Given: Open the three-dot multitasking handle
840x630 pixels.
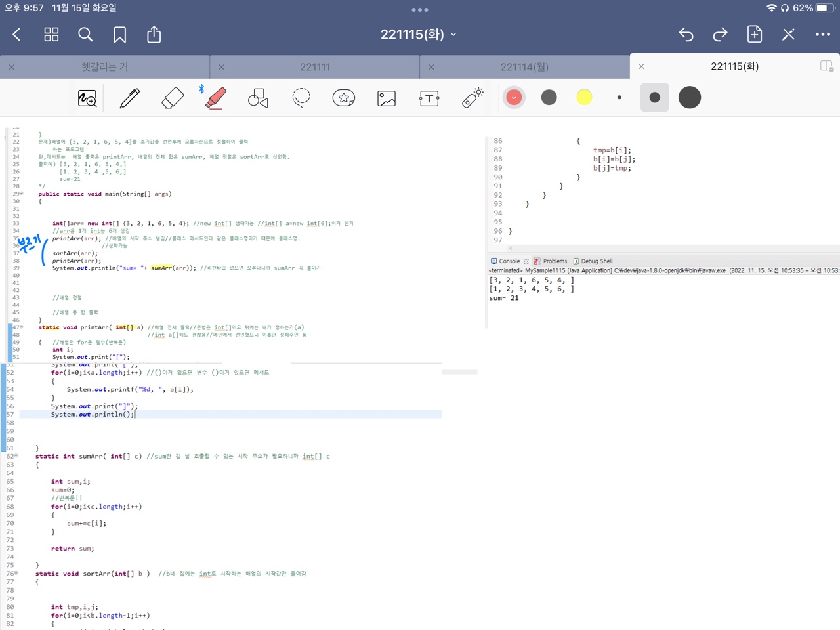Looking at the screenshot, I should (420, 10).
